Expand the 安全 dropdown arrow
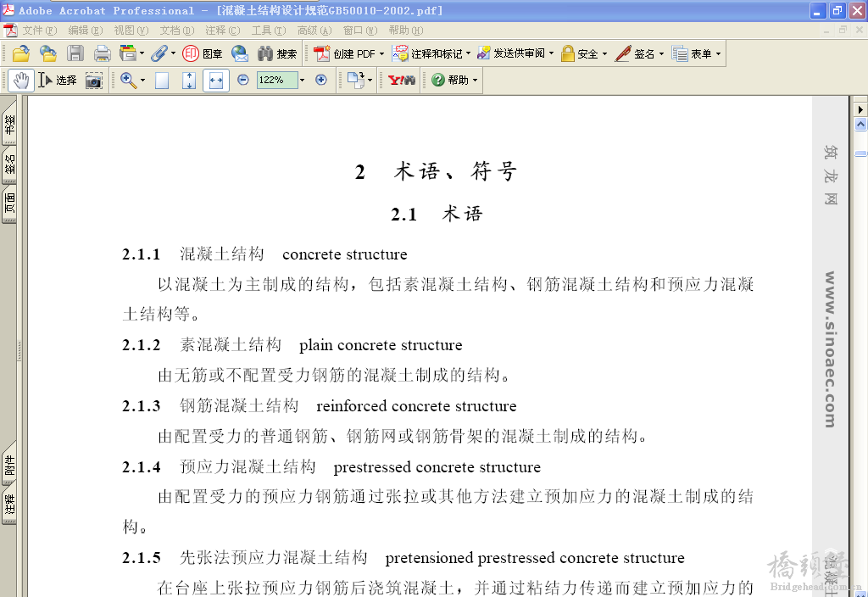The height and width of the screenshot is (597, 868). click(x=604, y=53)
